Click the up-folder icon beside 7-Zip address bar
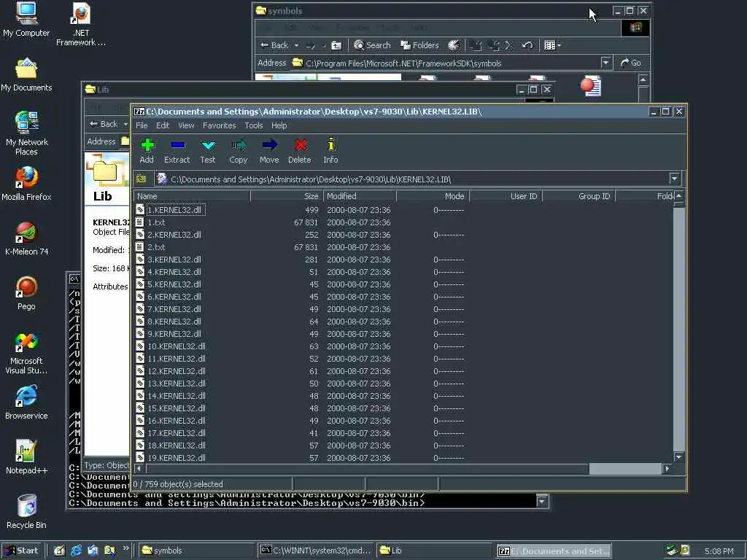747x560 pixels. [x=141, y=179]
